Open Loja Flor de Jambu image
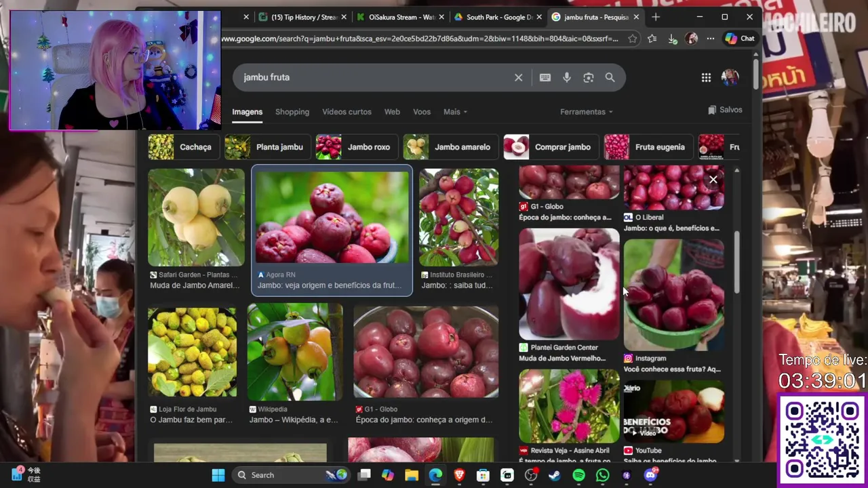The width and height of the screenshot is (868, 488). click(x=192, y=352)
